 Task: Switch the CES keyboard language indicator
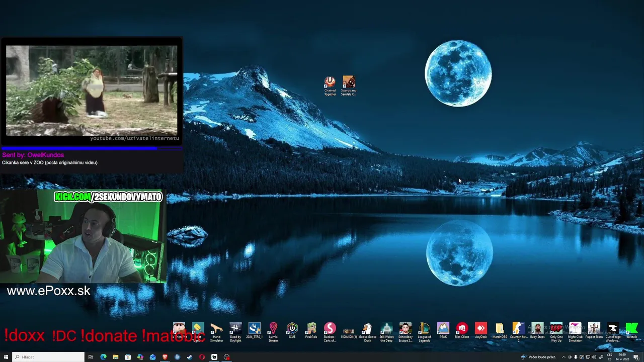609,357
